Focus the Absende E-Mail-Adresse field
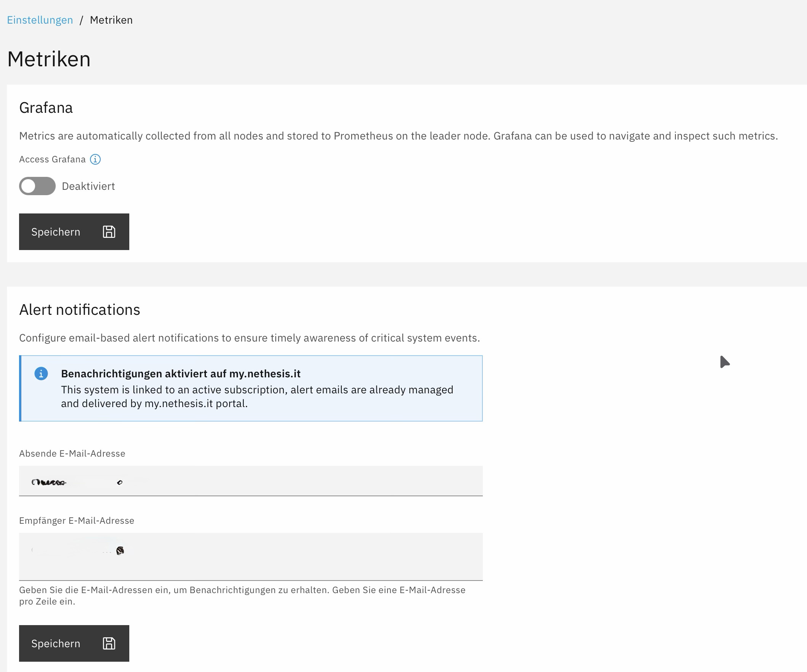The height and width of the screenshot is (672, 807). point(251,481)
